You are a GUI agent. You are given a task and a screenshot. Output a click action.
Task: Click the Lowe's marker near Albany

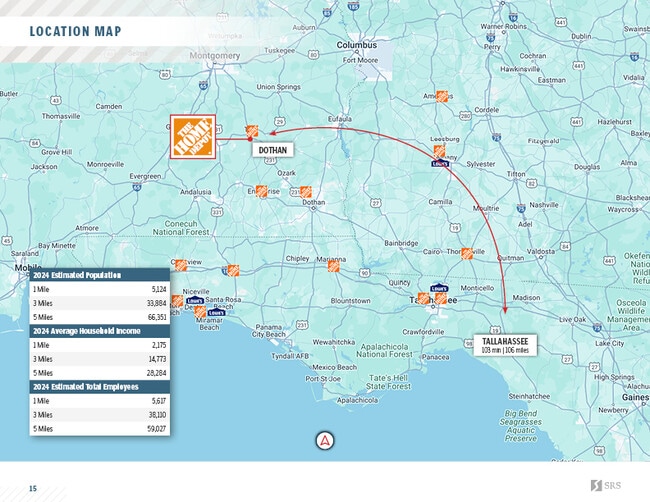point(438,163)
